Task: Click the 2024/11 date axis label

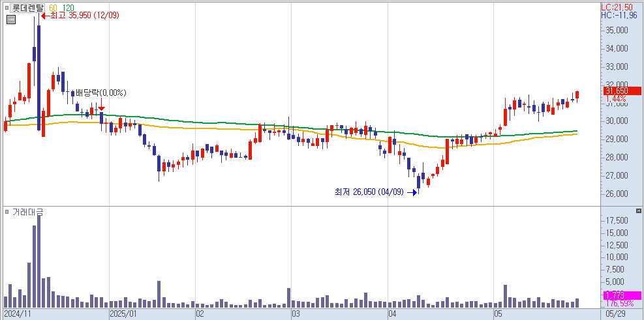Action: (x=18, y=314)
